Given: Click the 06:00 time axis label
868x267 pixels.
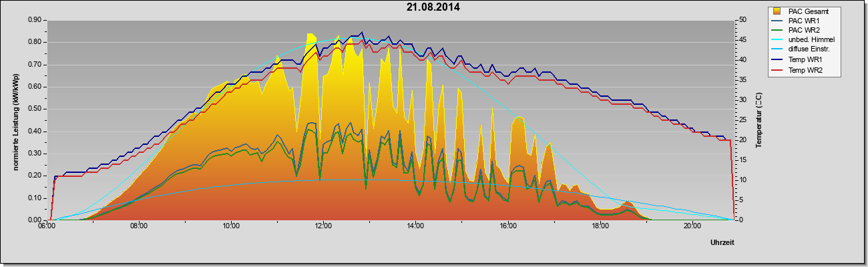Looking at the screenshot, I should (x=47, y=226).
